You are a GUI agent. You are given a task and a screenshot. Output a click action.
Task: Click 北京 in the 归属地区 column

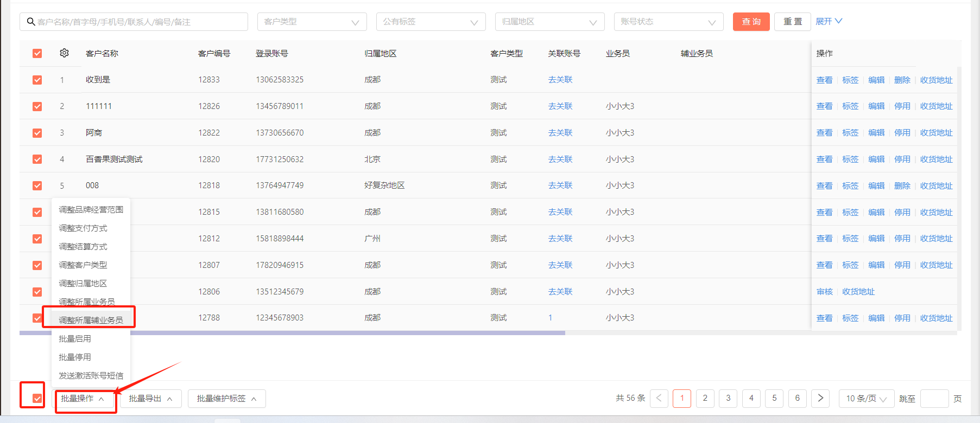pos(372,159)
